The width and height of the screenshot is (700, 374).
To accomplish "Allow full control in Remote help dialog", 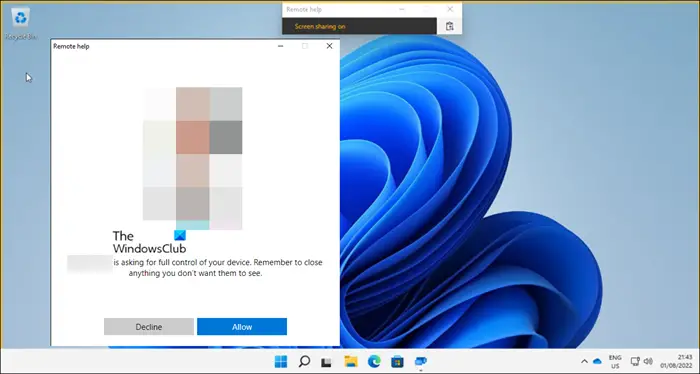I will pyautogui.click(x=242, y=327).
